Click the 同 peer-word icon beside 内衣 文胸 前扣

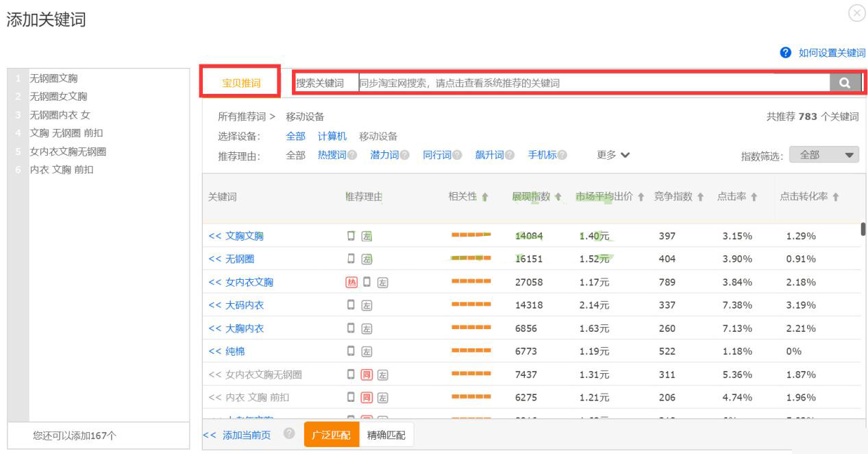pyautogui.click(x=368, y=396)
